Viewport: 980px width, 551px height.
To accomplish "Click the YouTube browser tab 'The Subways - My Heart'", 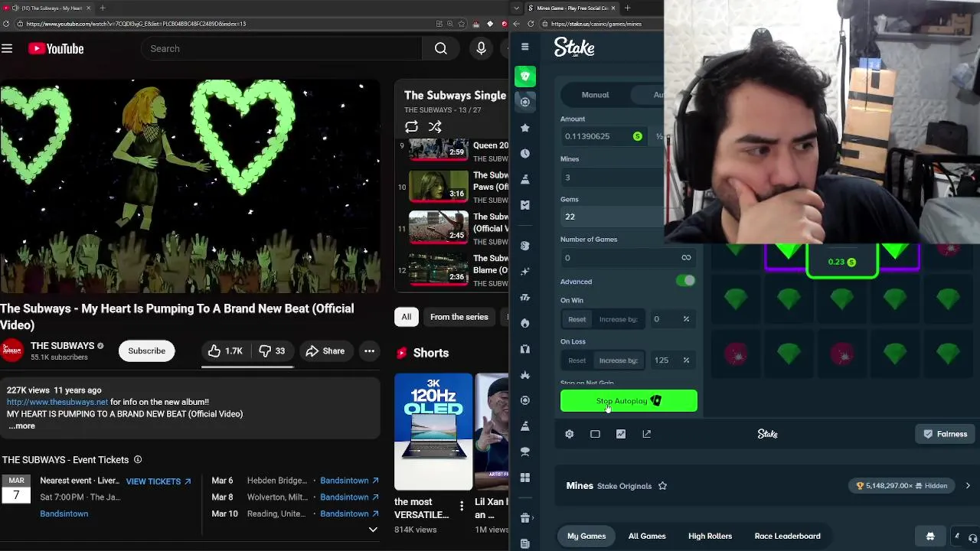I will point(47,8).
